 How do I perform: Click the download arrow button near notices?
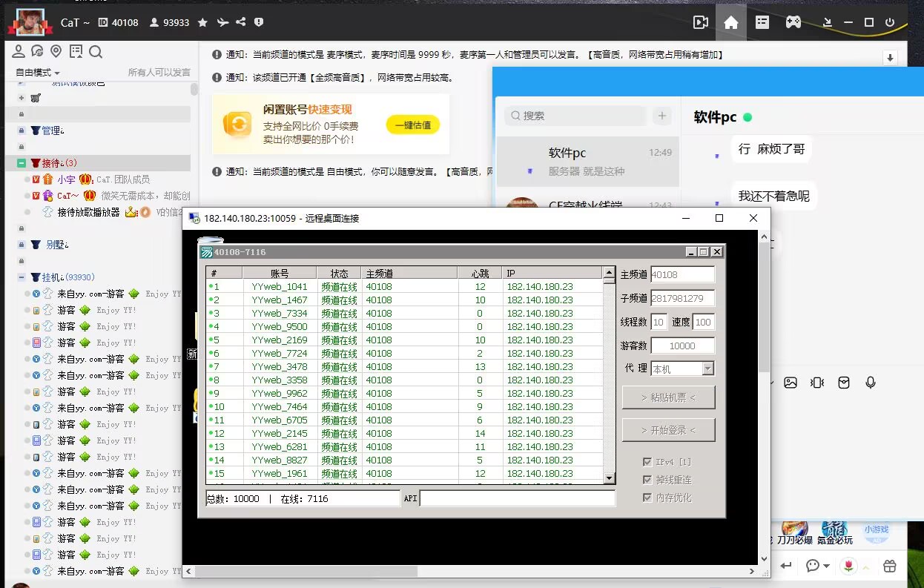click(891, 58)
